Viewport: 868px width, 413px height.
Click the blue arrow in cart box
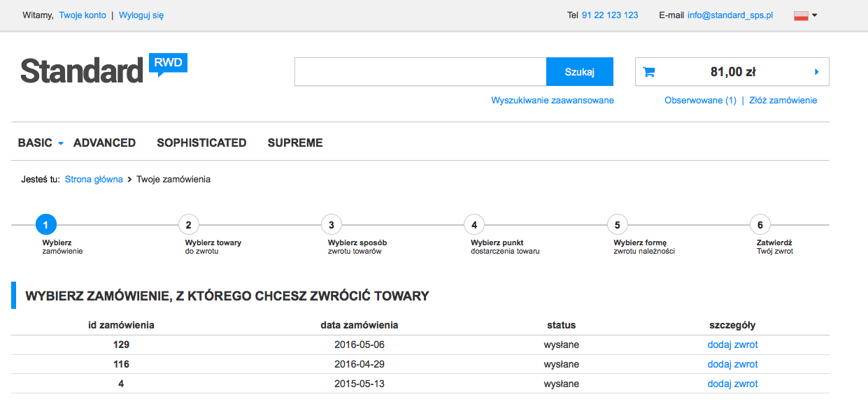click(x=816, y=71)
